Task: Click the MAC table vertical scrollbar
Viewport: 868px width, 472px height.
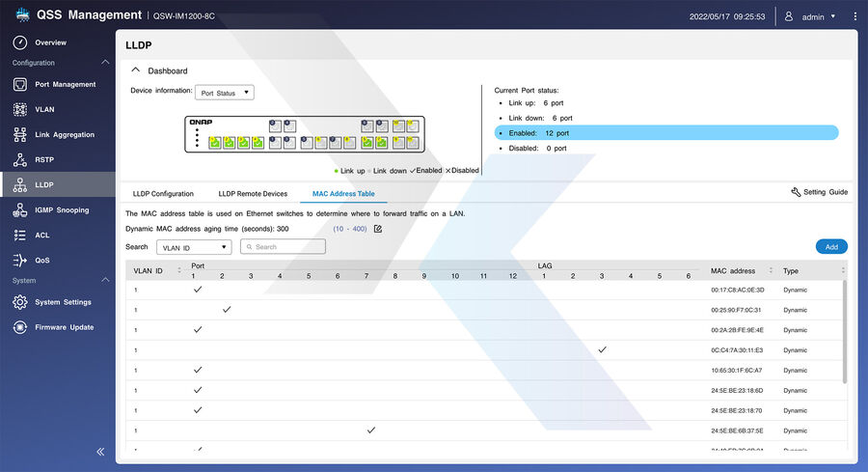Action: pyautogui.click(x=846, y=328)
